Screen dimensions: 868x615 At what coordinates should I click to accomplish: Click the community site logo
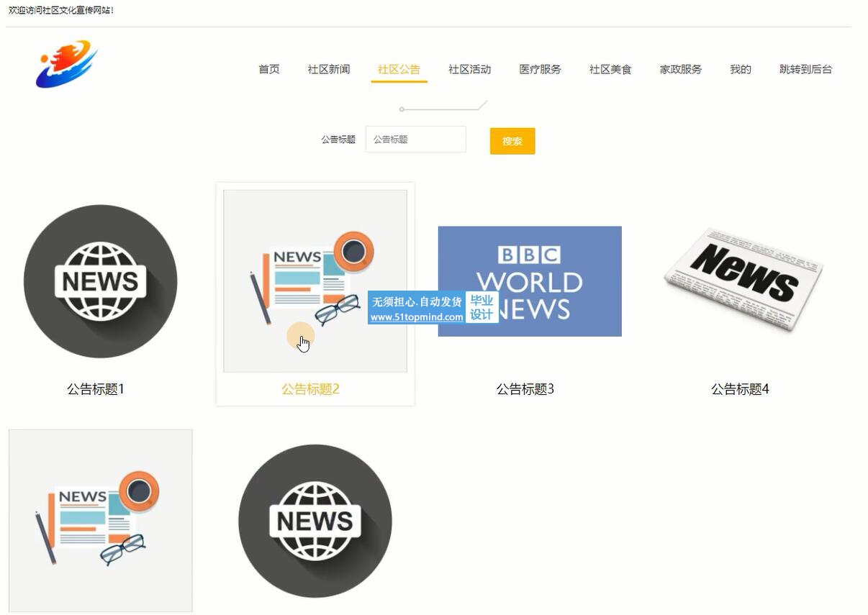(x=67, y=64)
